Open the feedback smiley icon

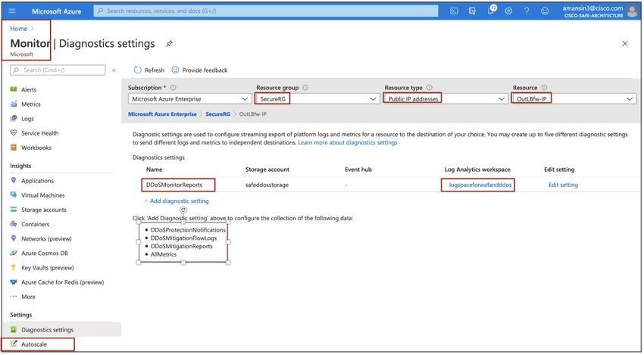545,11
